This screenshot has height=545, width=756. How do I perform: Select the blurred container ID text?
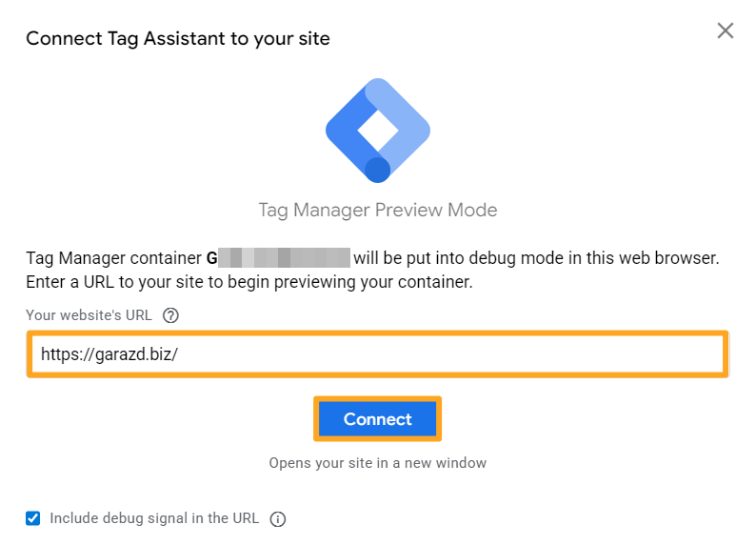(284, 258)
